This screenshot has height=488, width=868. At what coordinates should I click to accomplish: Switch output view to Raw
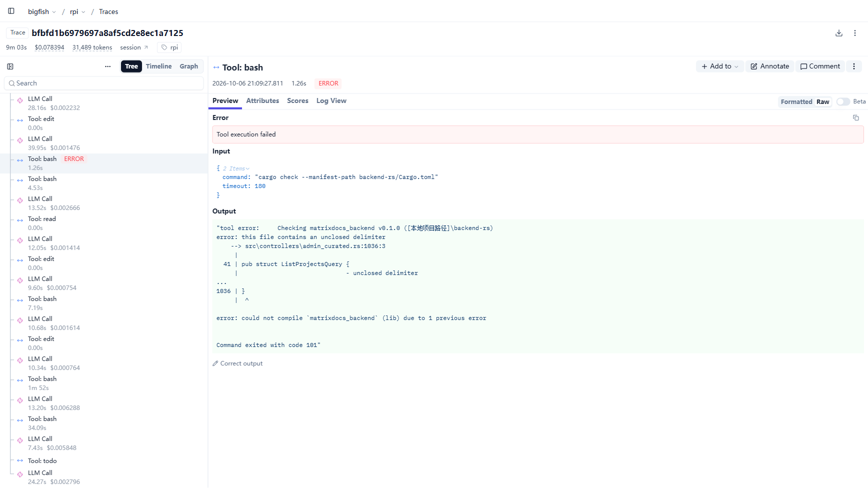822,102
